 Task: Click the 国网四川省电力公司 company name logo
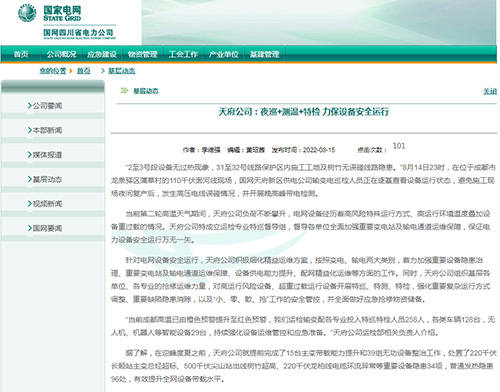79,33
